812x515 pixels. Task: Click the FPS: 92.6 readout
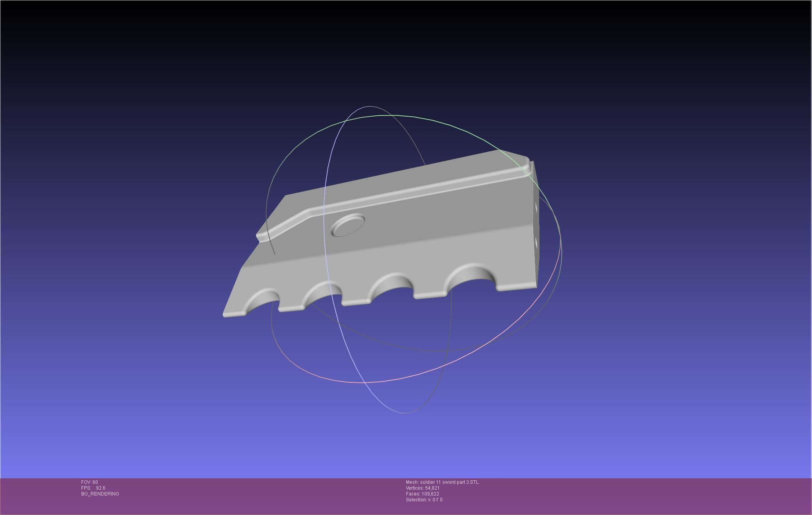click(93, 488)
